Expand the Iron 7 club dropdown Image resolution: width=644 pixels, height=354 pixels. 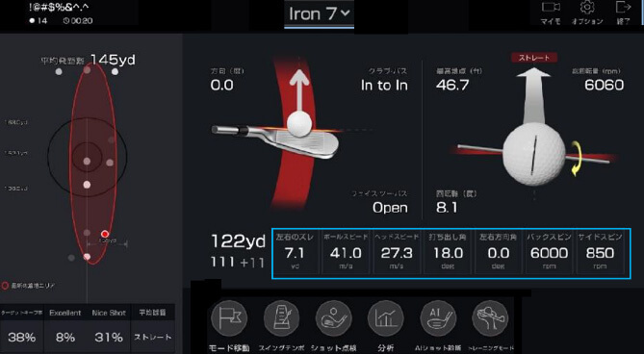point(320,13)
